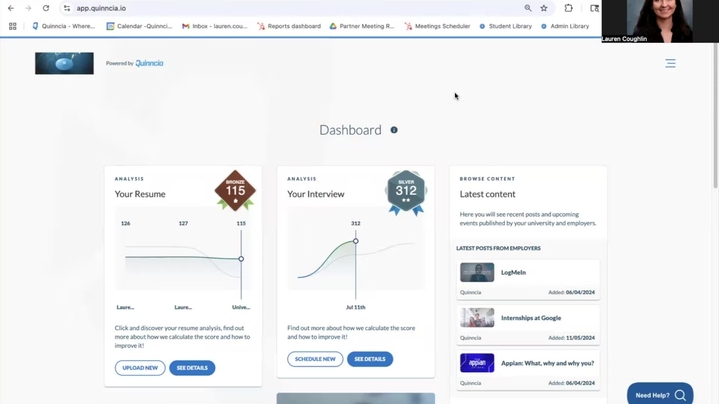This screenshot has height=404, width=719.
Task: Click the Your Interview card title
Action: click(x=315, y=194)
